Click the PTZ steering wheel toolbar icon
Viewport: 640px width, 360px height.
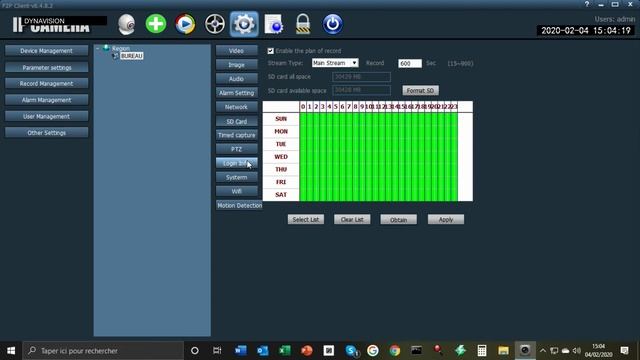(215, 24)
